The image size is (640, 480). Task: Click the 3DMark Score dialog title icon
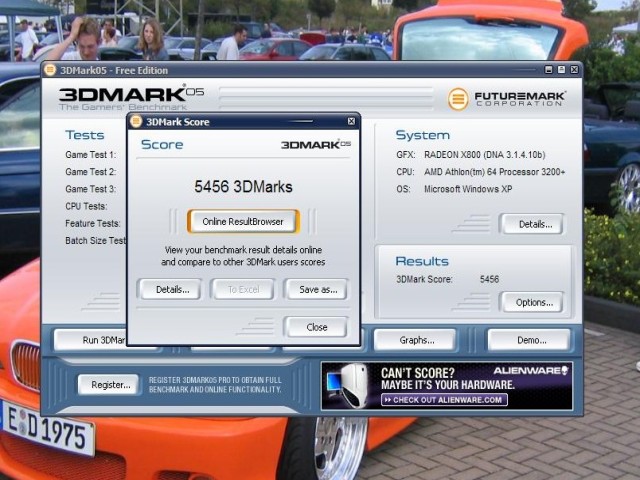(136, 121)
